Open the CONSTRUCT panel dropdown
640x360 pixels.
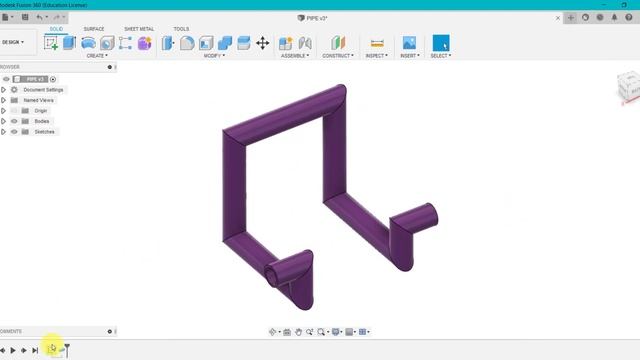(x=338, y=56)
